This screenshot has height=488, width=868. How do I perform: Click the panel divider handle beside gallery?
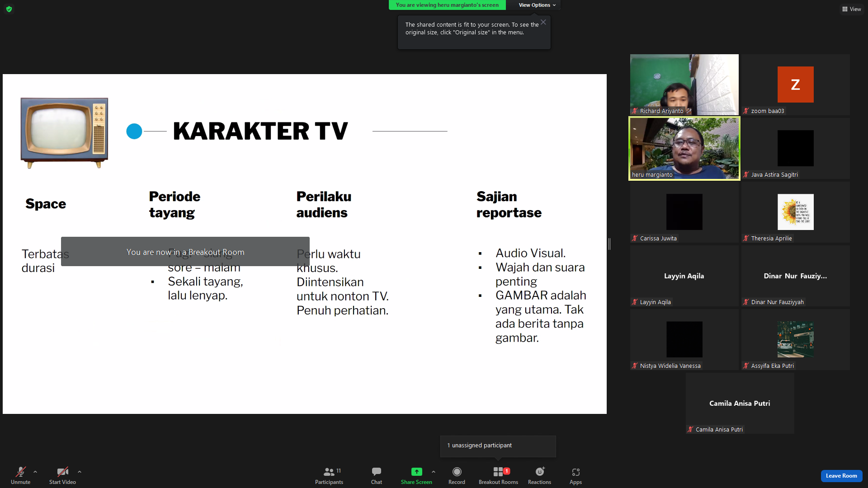[609, 244]
